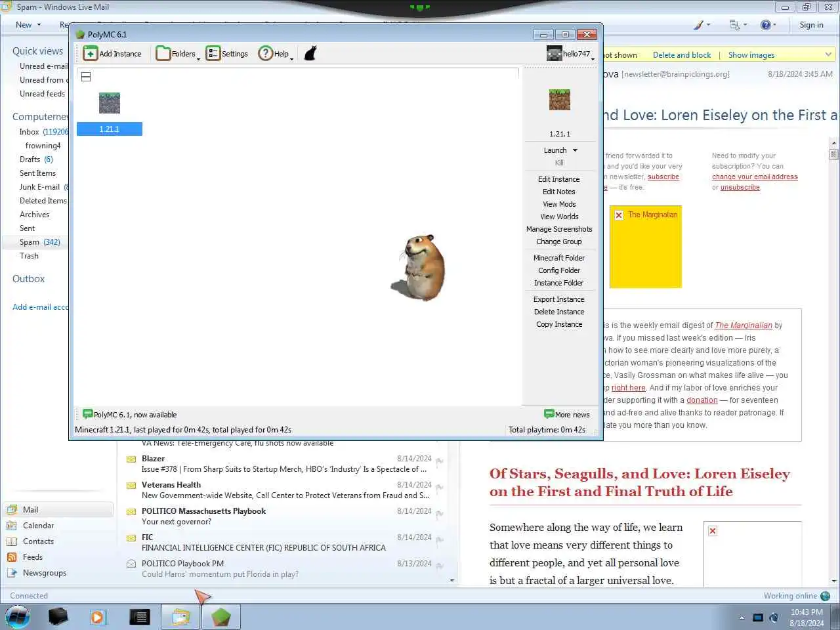
Task: Open the Menus icon dropdown in Live Mail
Action: point(738,25)
